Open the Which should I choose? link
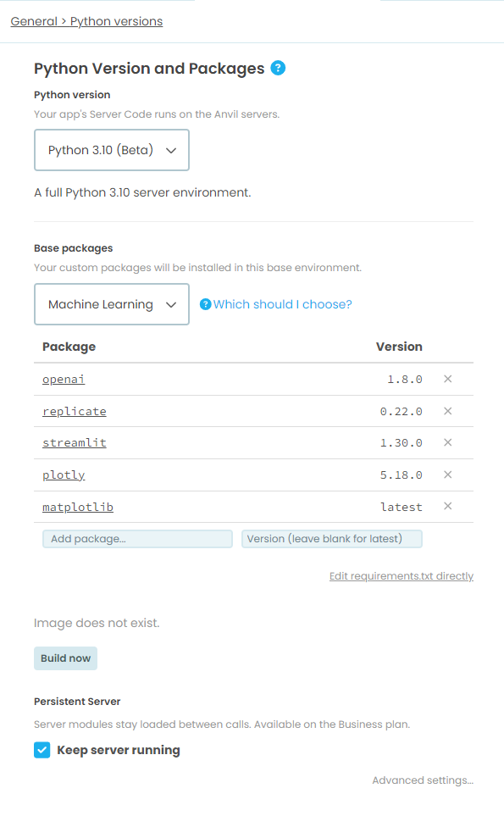The height and width of the screenshot is (816, 504). [282, 304]
